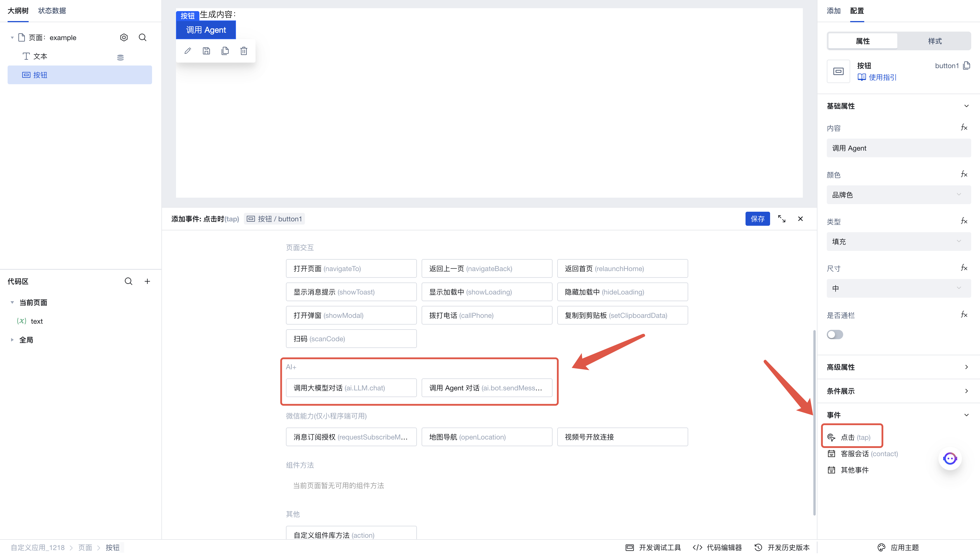Choose 自定义组件库方法 (action)
This screenshot has width=980, height=555.
[351, 533]
